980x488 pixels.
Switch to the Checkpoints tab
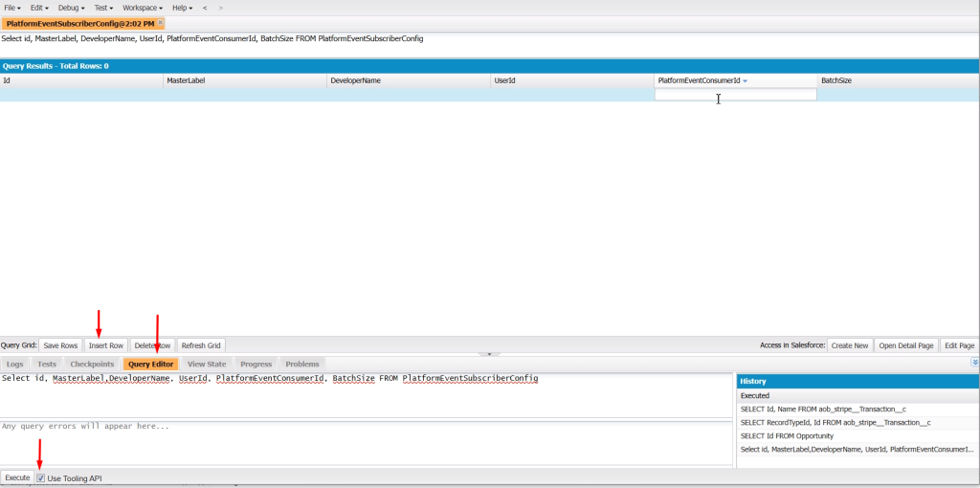coord(92,364)
